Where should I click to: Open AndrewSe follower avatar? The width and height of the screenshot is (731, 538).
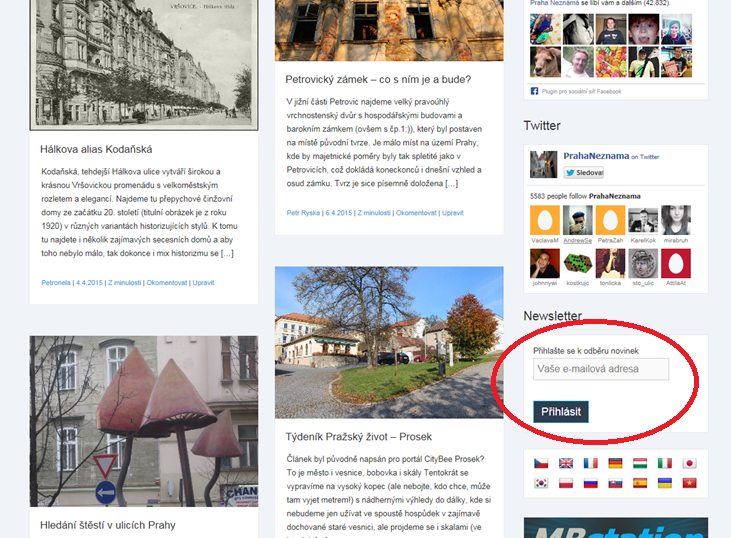[578, 220]
